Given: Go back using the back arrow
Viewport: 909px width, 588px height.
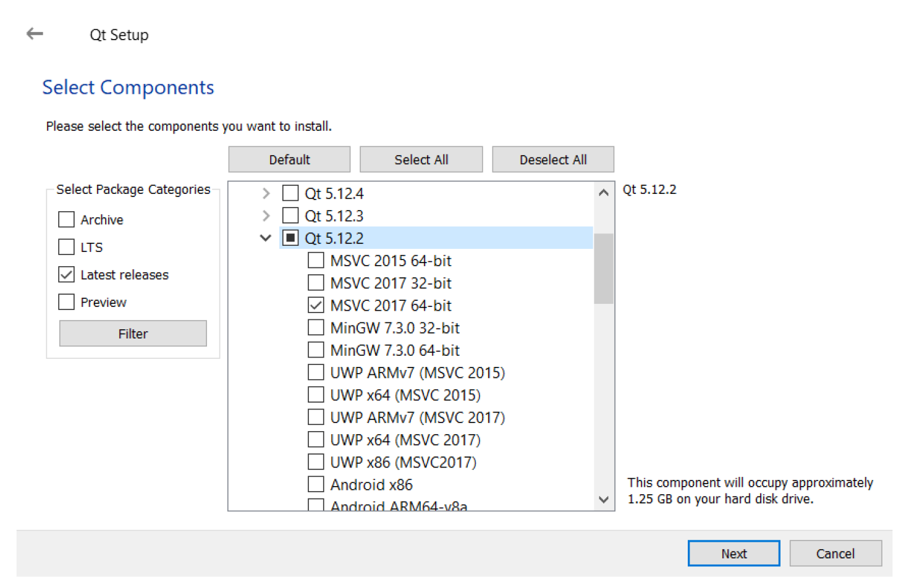Looking at the screenshot, I should coord(35,33).
